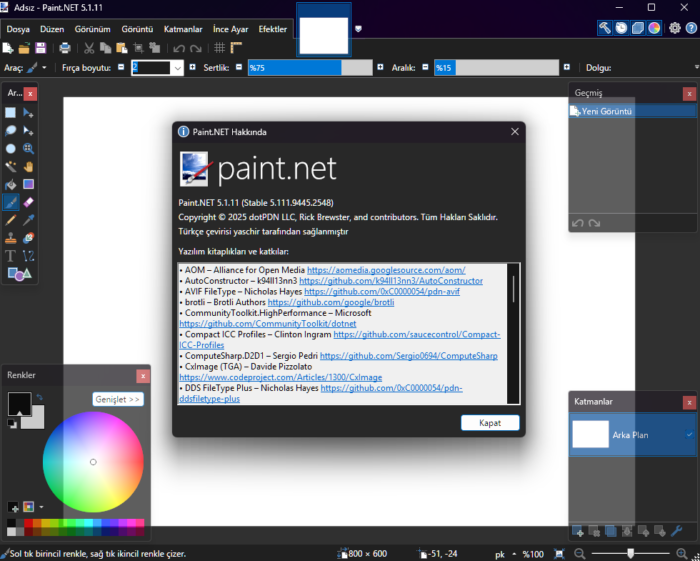Open the Katmanlar menu
The image size is (700, 561).
point(183,29)
